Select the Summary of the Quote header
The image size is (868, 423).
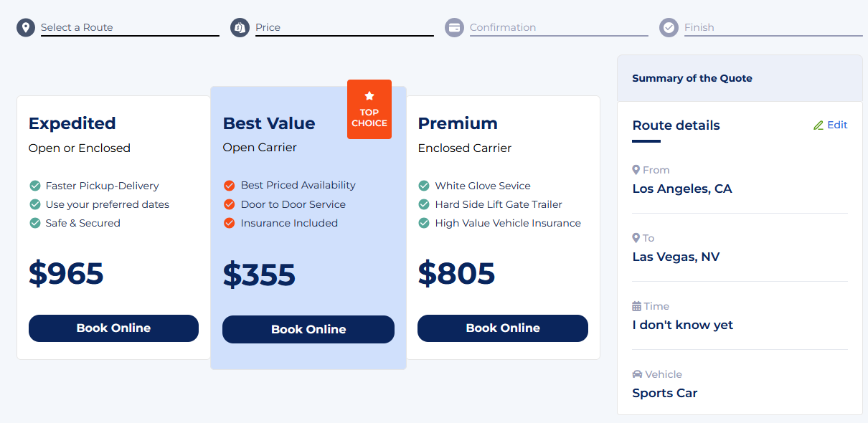(x=740, y=78)
